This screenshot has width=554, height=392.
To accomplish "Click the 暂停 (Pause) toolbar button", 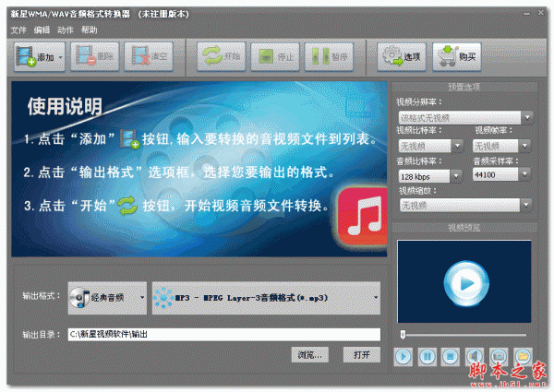I will tap(329, 56).
